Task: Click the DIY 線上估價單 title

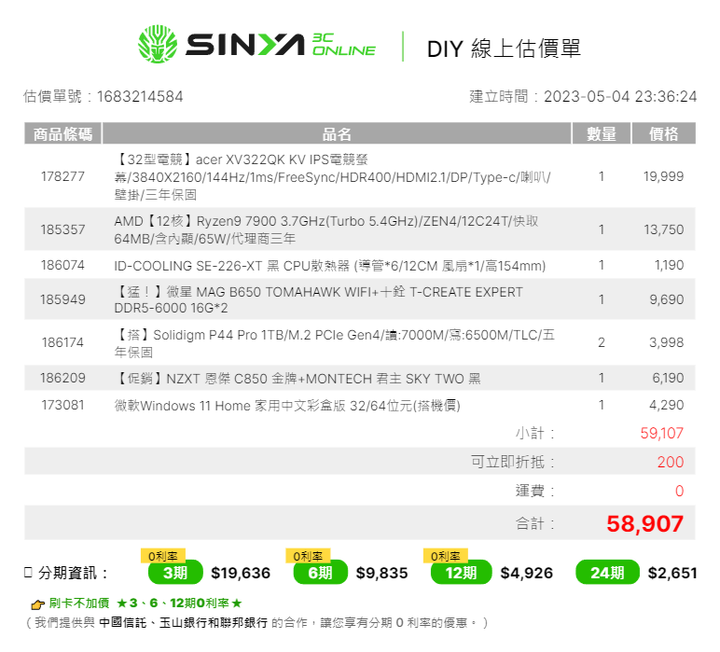Action: tap(504, 48)
